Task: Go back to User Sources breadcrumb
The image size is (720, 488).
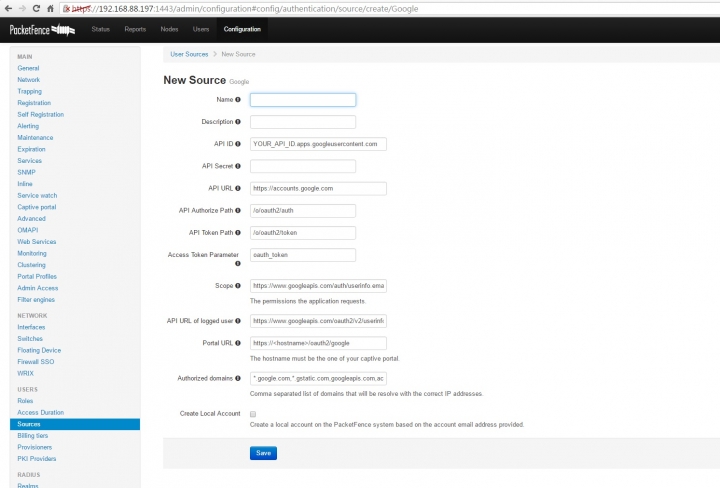Action: 189,54
